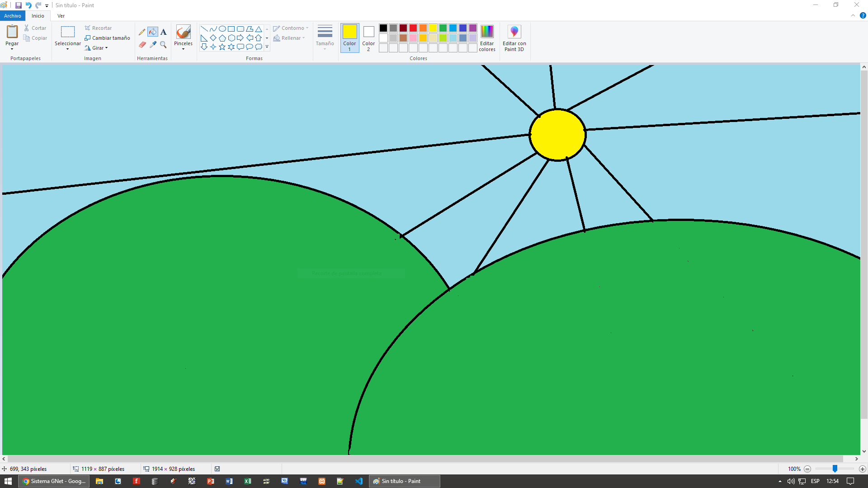Open Edit with Paint 3D

pyautogui.click(x=514, y=38)
